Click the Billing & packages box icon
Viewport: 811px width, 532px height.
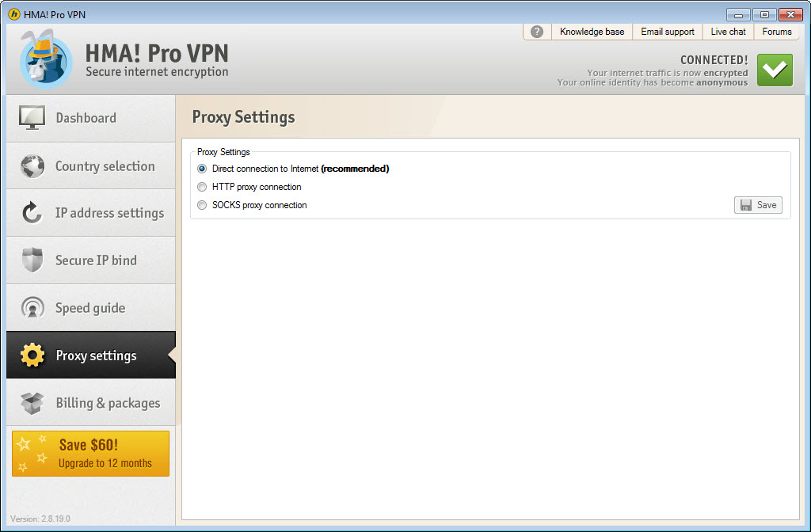pyautogui.click(x=32, y=403)
